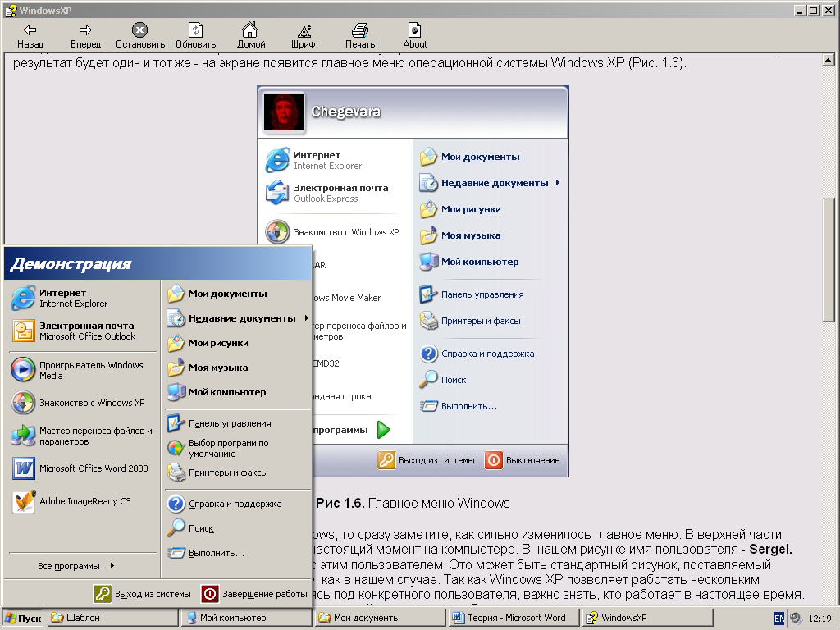Open Панель управления in the start menu
The height and width of the screenshot is (630, 840).
coord(237,423)
